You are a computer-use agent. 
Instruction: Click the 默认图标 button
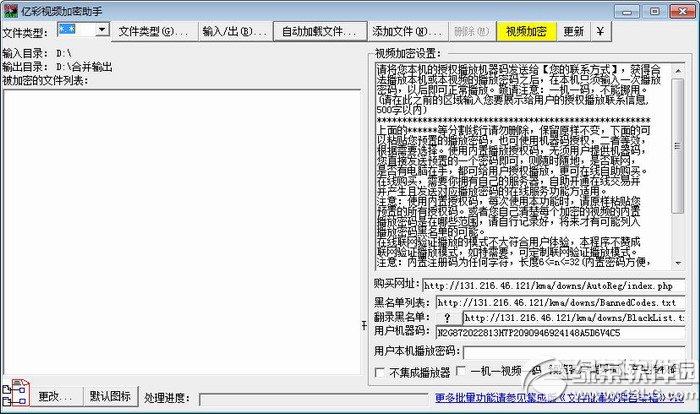tap(111, 396)
